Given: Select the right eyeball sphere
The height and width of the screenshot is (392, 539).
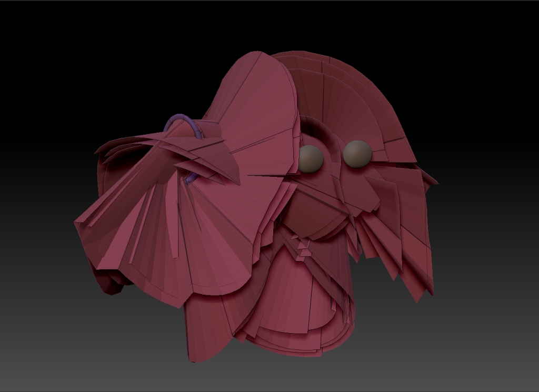Looking at the screenshot, I should click(357, 155).
